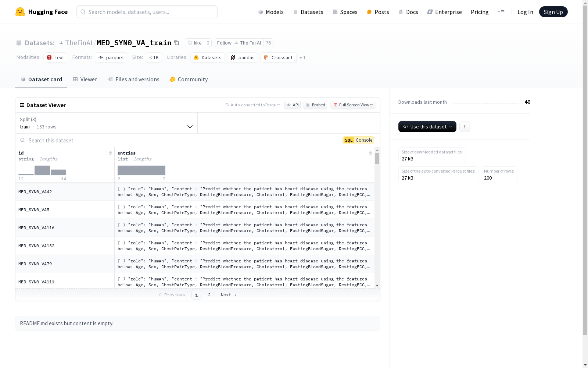Select the MED_SYN0_VA116 row id
This screenshot has height=368, width=588.
coord(36,228)
